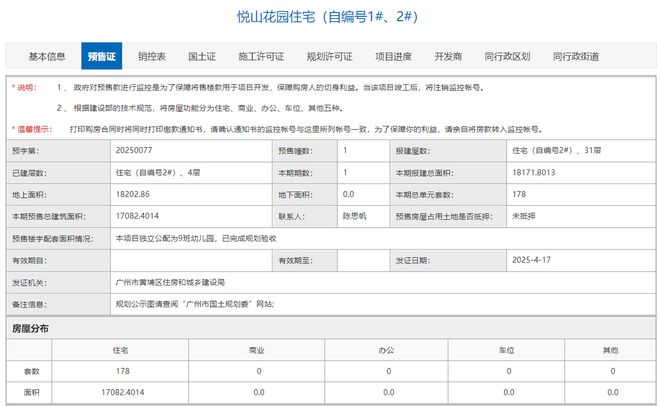Image resolution: width=660 pixels, height=406 pixels.
Task: Click the area value 18171.8013
Action: (533, 172)
